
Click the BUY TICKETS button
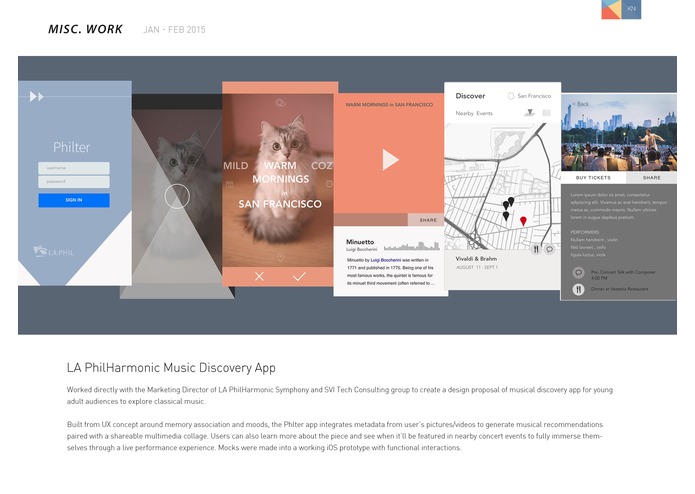(x=593, y=178)
